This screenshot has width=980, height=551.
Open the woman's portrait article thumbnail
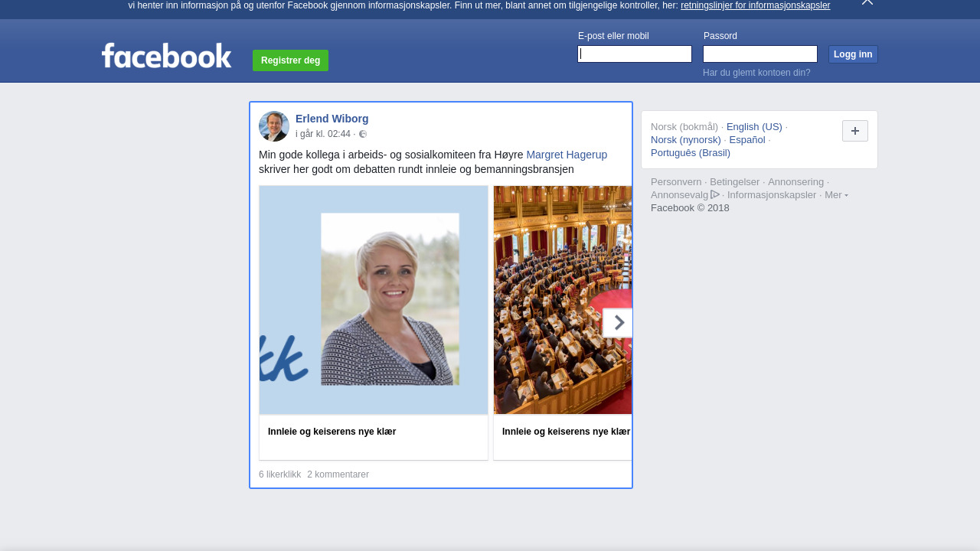(374, 300)
